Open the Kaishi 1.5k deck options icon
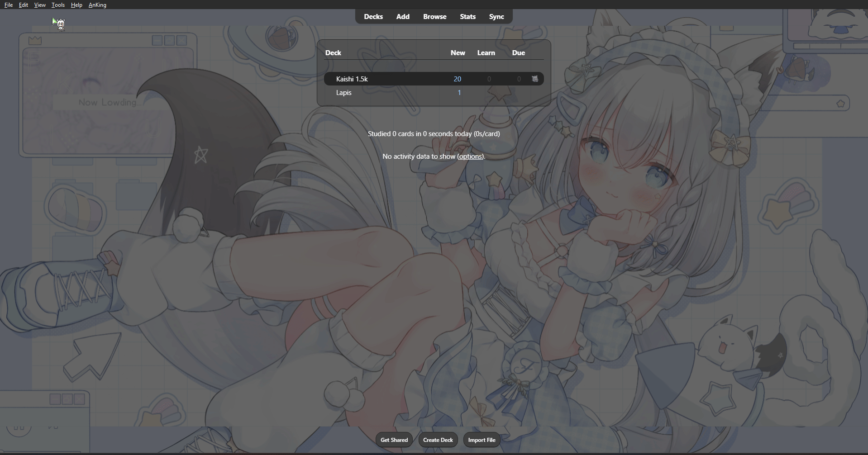Screen dimensions: 868x455 pos(534,79)
